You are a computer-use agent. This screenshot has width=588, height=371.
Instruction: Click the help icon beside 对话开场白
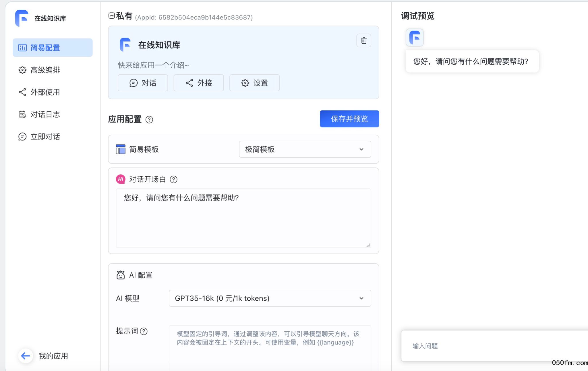173,179
